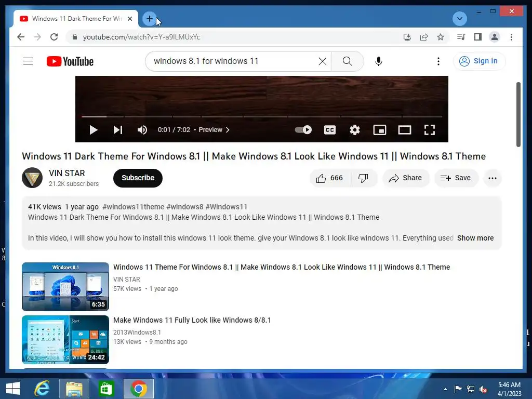Subscribe to VIN STAR channel
Screen dimensions: 532x399
[138, 178]
